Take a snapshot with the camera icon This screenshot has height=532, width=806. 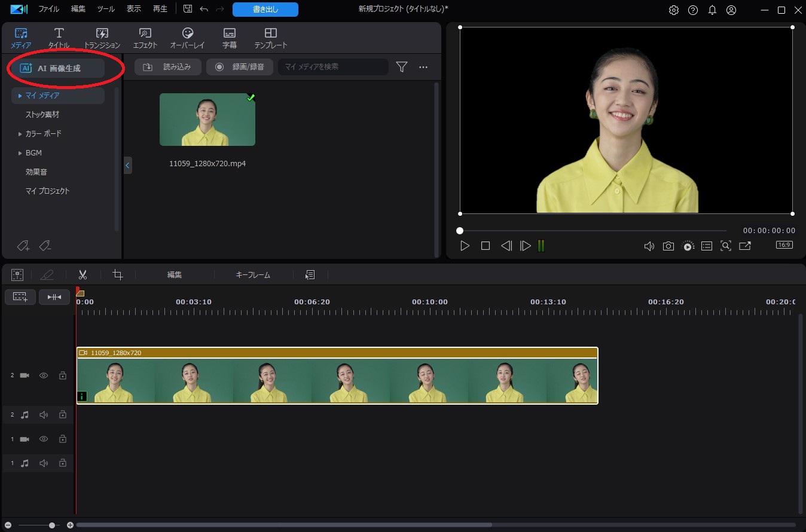668,246
